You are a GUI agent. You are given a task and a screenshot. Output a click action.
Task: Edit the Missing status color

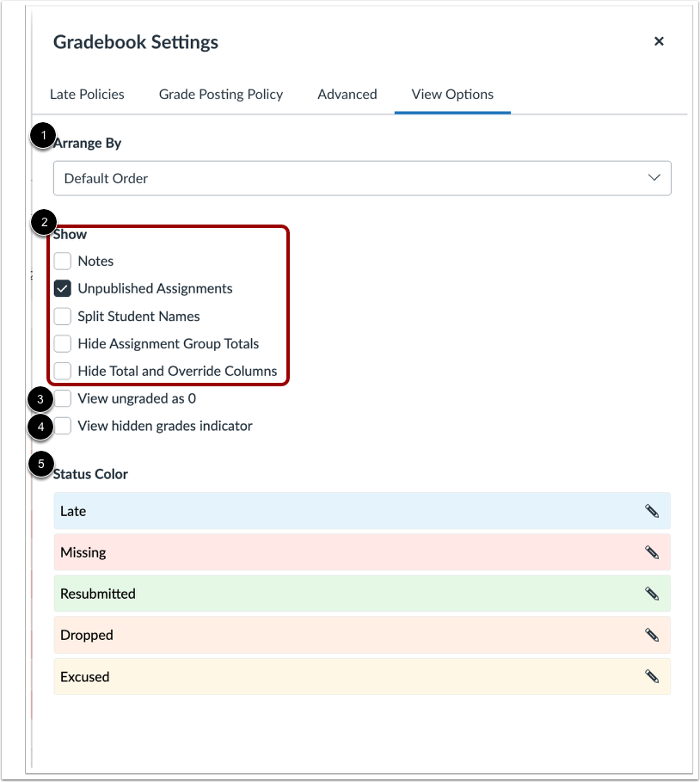click(x=651, y=551)
